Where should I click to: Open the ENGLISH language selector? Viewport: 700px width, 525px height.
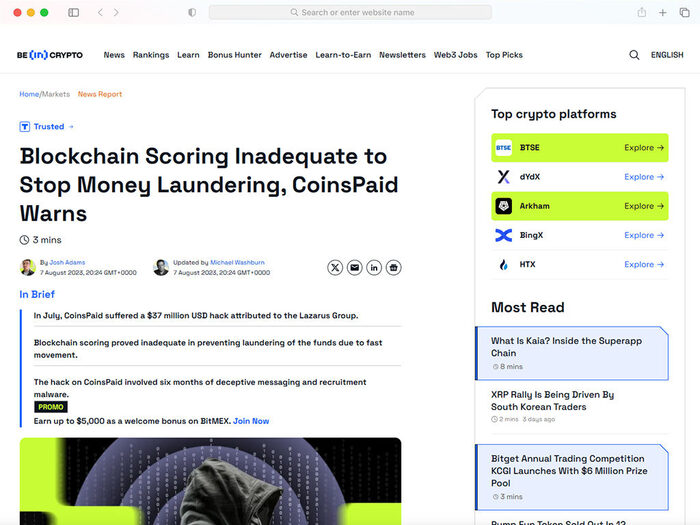click(666, 55)
